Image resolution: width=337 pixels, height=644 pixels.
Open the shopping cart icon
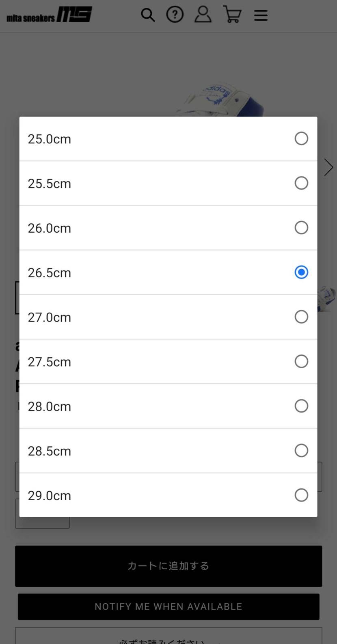coord(232,15)
